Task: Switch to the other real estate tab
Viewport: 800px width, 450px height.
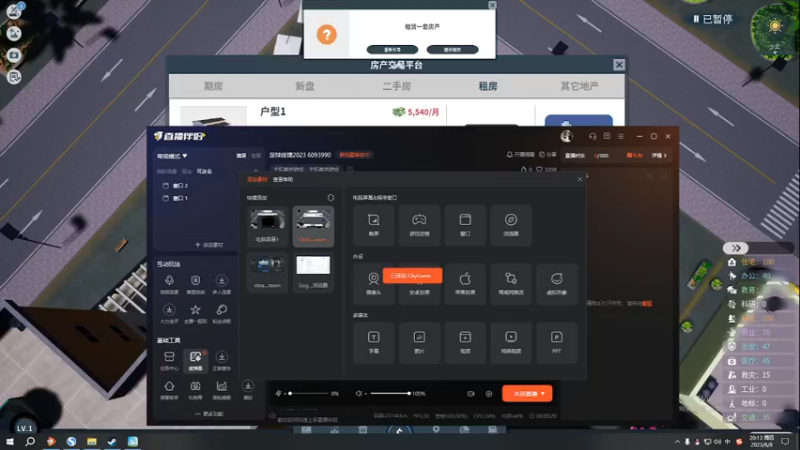Action: (x=580, y=86)
